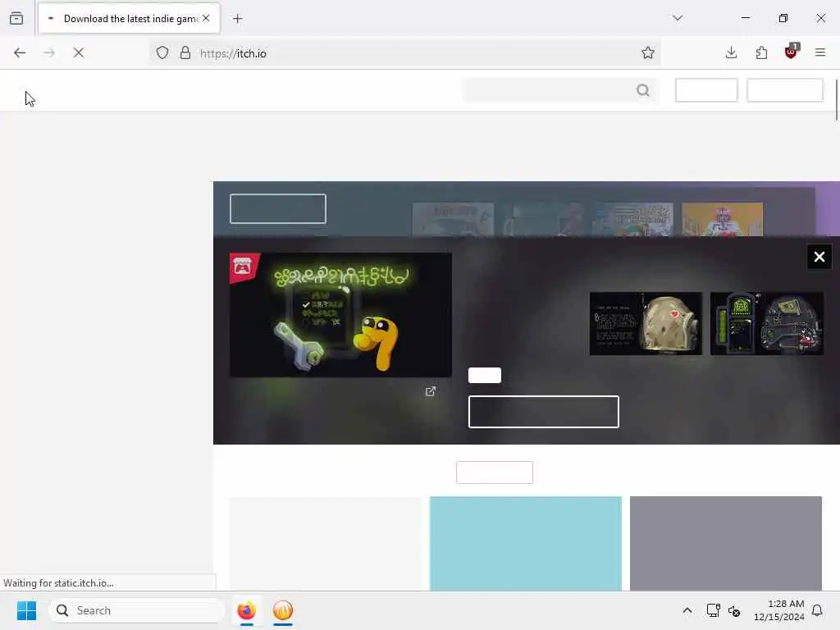Open the display network tray icon
Viewport: 840px width, 630px height.
pos(713,610)
